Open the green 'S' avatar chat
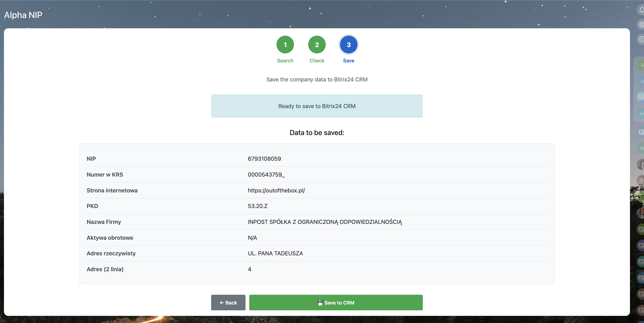The height and width of the screenshot is (323, 644). click(641, 65)
